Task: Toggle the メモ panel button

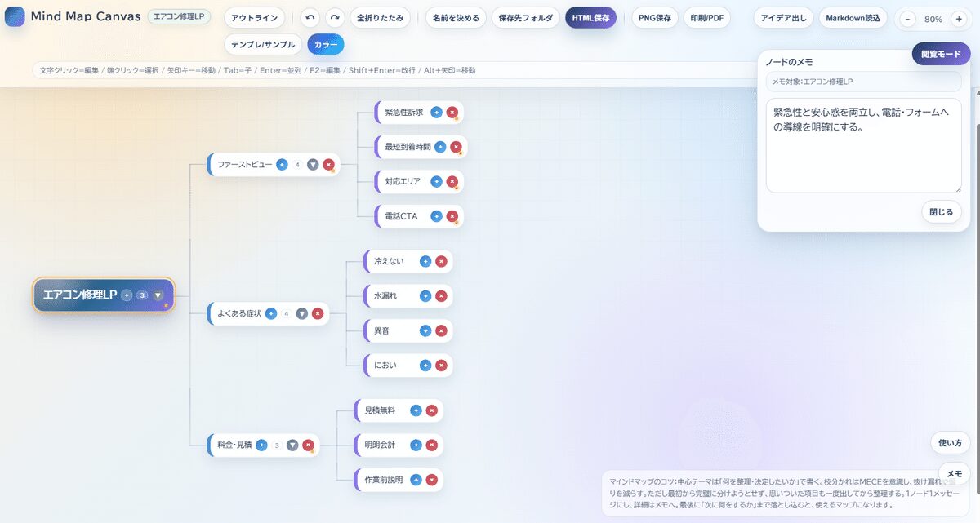Action: pyautogui.click(x=954, y=474)
